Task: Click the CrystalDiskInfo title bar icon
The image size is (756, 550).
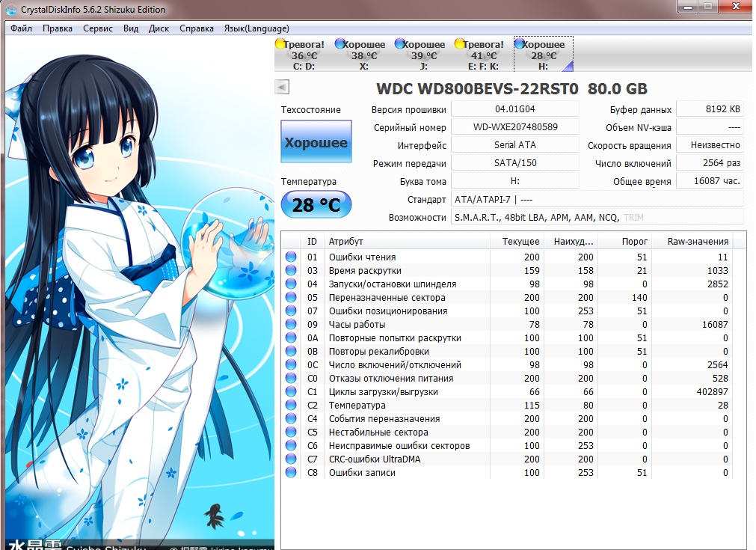Action: [10, 9]
